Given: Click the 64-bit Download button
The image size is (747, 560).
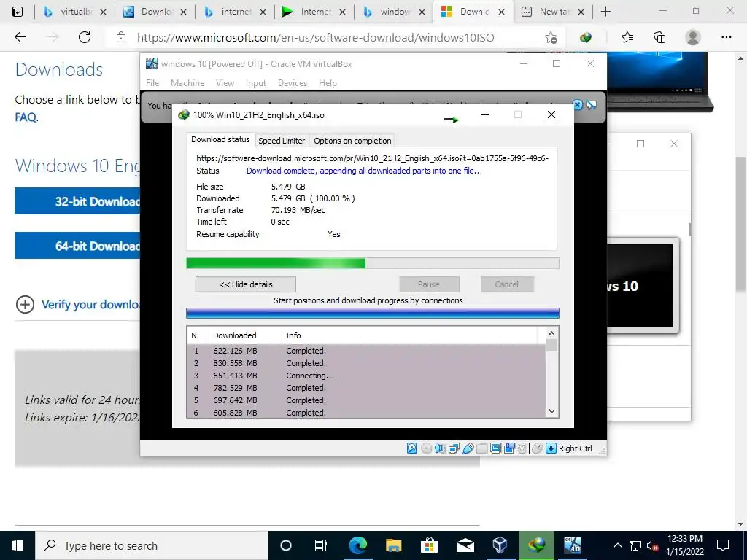Looking at the screenshot, I should [77, 245].
